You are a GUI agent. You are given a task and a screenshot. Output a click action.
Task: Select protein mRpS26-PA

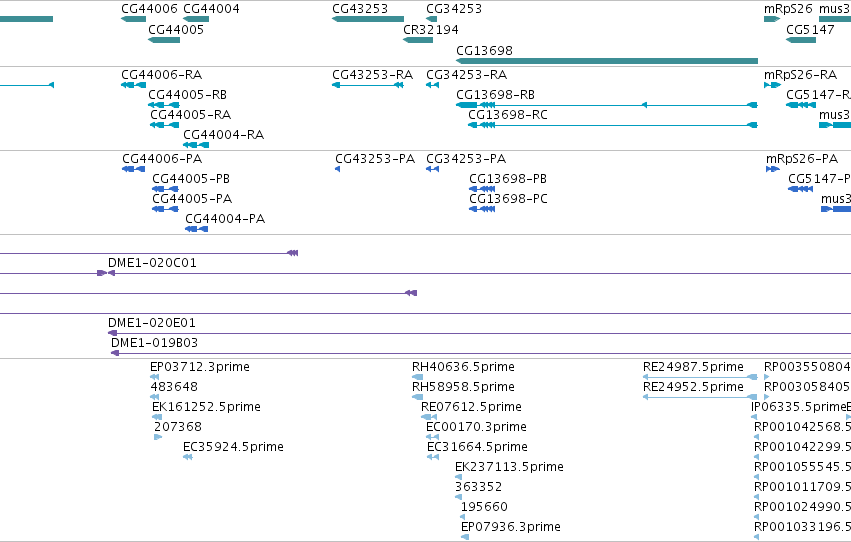[x=773, y=169]
